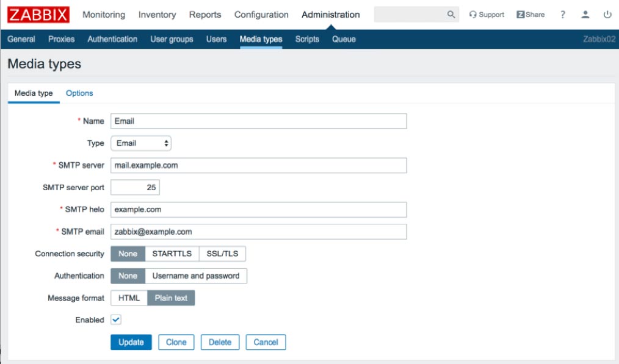The height and width of the screenshot is (364, 619).
Task: Set Connection security to STARTTLS
Action: pos(172,254)
